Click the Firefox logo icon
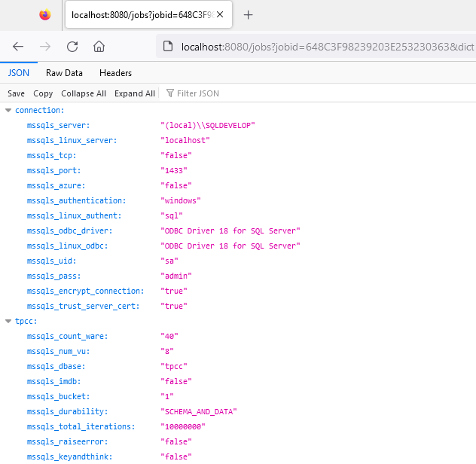 [x=45, y=14]
